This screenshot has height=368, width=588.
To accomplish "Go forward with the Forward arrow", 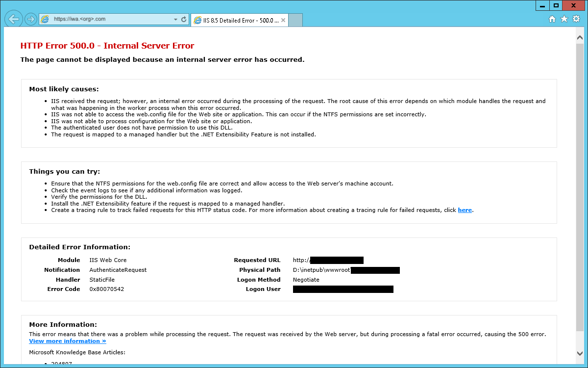I will pyautogui.click(x=30, y=19).
